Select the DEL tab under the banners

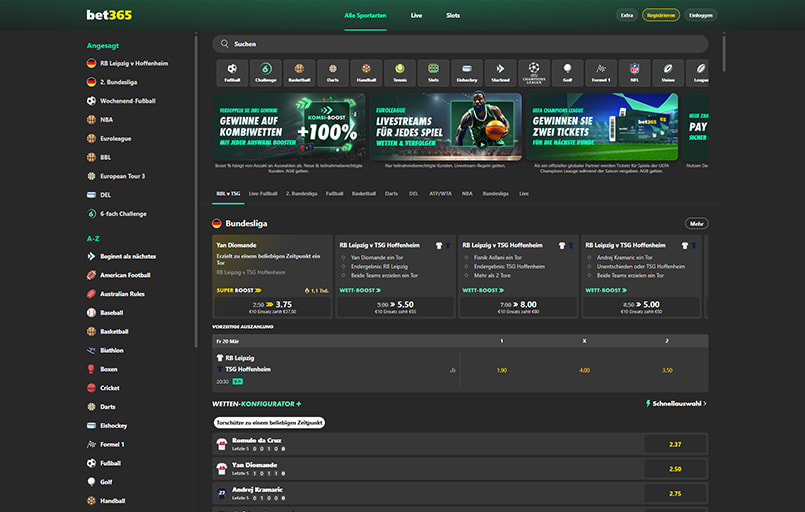click(x=413, y=194)
